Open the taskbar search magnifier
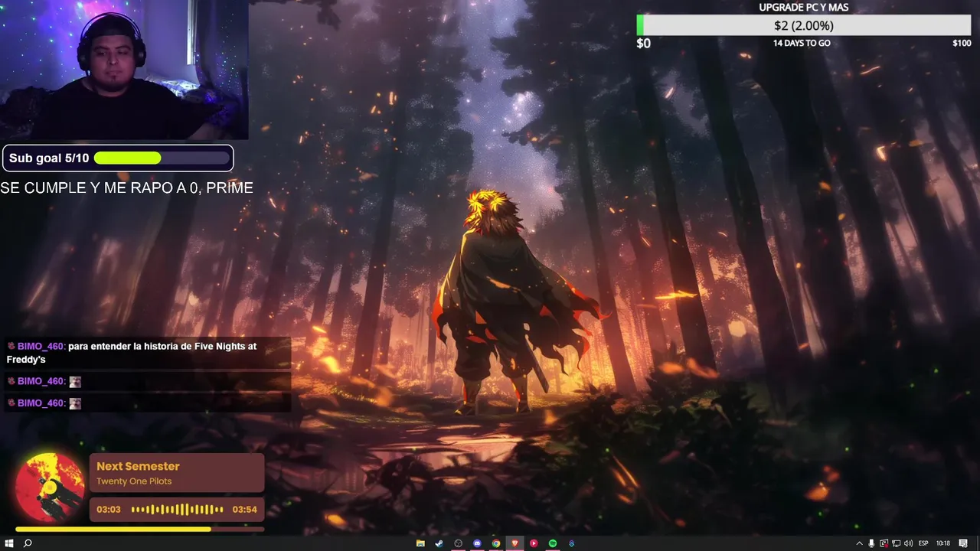This screenshot has height=551, width=980. (x=28, y=543)
